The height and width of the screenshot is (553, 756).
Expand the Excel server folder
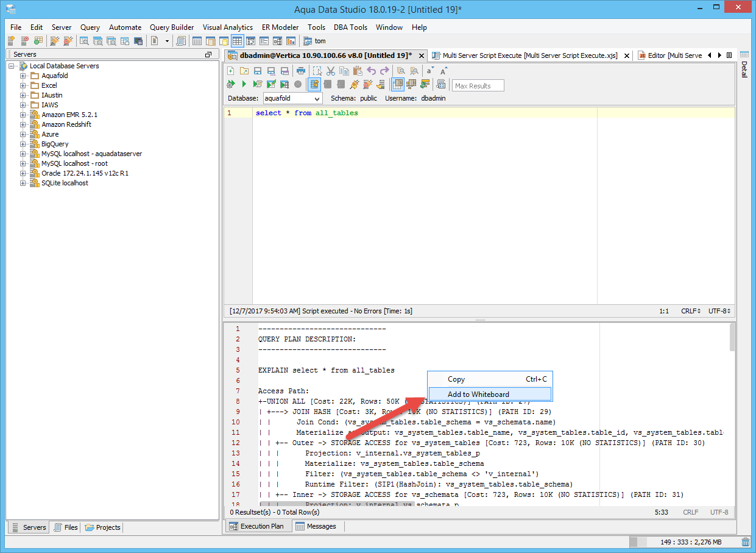pos(23,85)
